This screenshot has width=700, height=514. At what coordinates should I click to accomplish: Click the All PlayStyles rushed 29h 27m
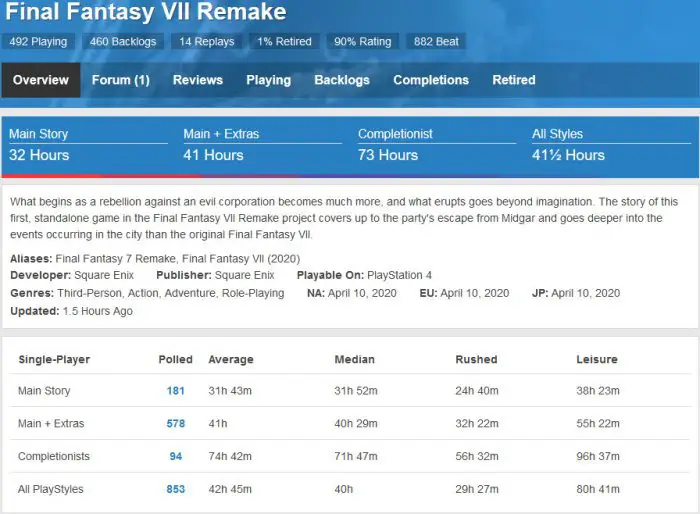[477, 489]
